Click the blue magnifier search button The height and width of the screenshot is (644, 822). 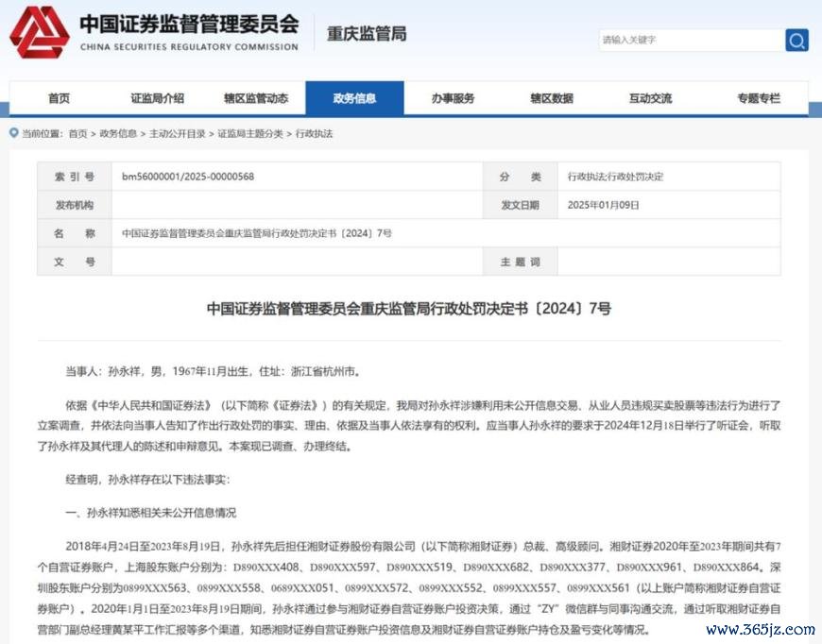coord(796,40)
